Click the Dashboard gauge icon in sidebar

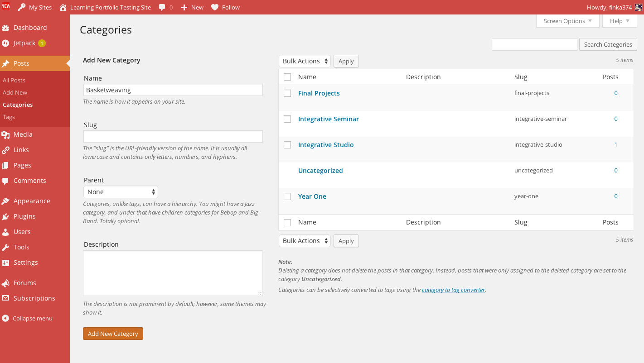(6, 28)
